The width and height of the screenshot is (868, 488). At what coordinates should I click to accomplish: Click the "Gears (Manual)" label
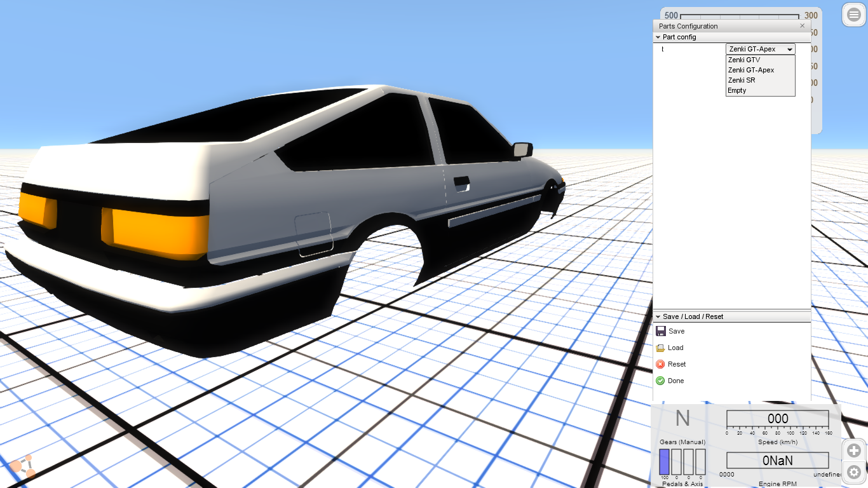pyautogui.click(x=682, y=442)
